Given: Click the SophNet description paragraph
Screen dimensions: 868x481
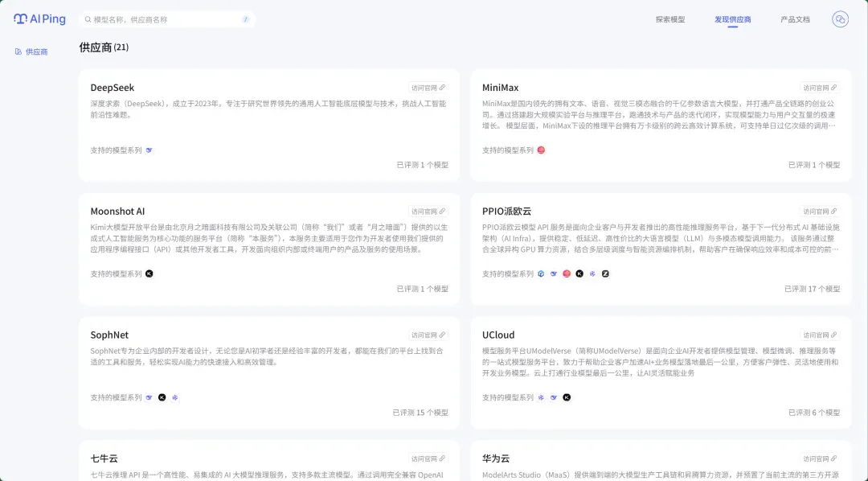Looking at the screenshot, I should (x=267, y=356).
